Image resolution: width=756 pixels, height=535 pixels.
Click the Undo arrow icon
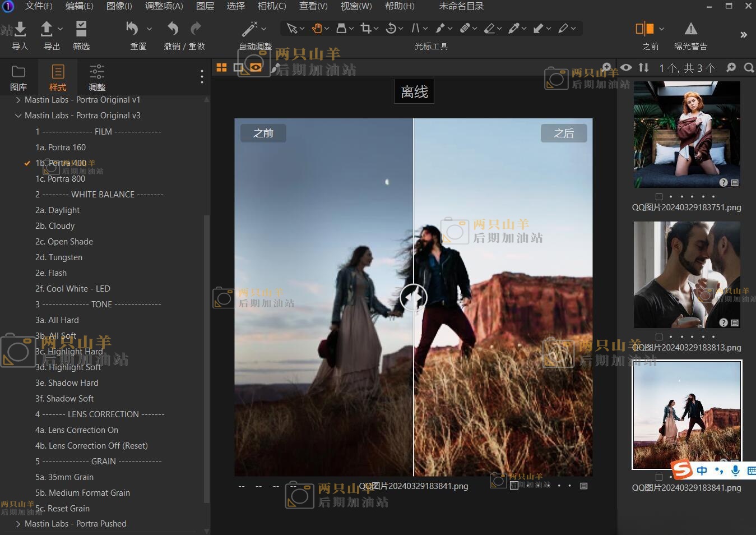tap(173, 29)
